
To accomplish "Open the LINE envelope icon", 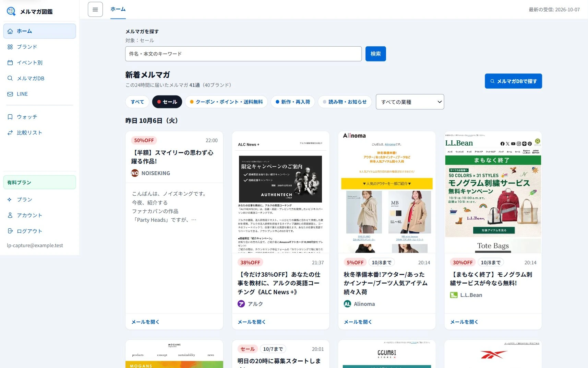I will point(10,94).
